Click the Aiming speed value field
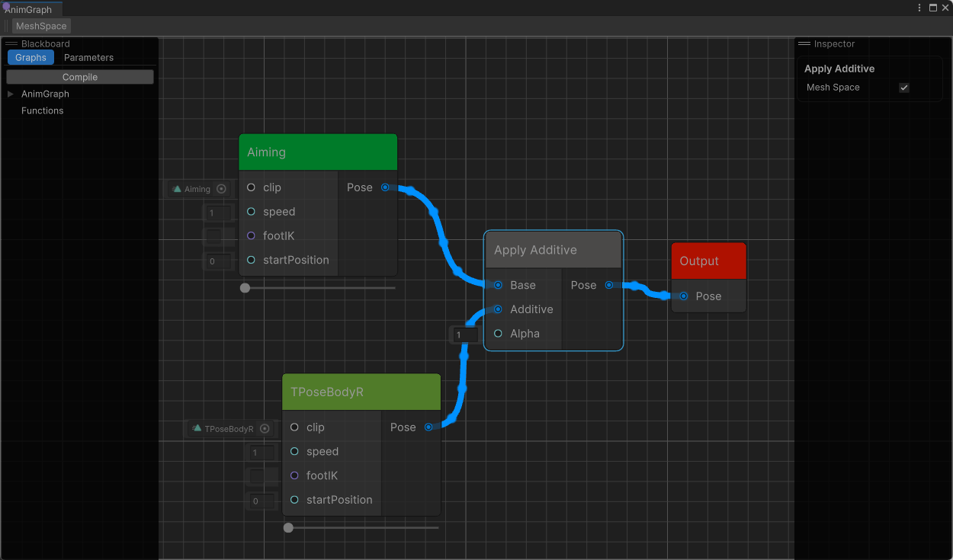 click(218, 213)
